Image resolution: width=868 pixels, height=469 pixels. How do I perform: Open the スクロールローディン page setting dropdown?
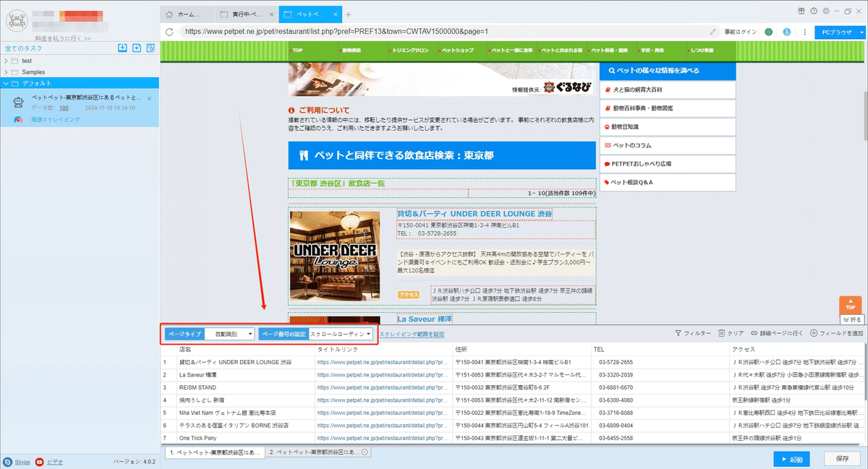point(341,334)
